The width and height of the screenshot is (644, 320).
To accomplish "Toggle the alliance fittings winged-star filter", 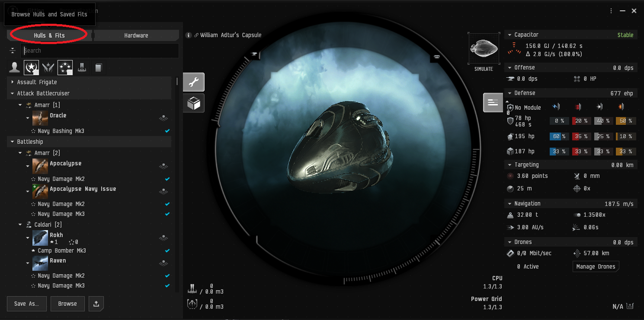I will 48,67.
